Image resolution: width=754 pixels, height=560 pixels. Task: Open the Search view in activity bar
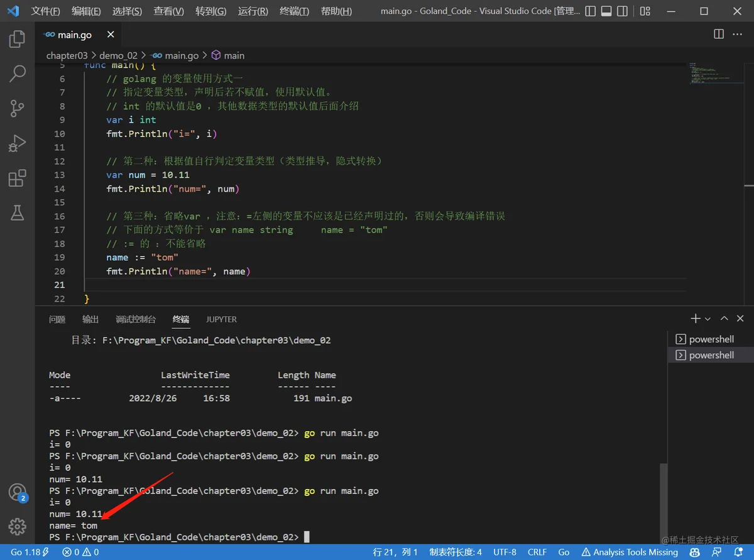coord(17,74)
